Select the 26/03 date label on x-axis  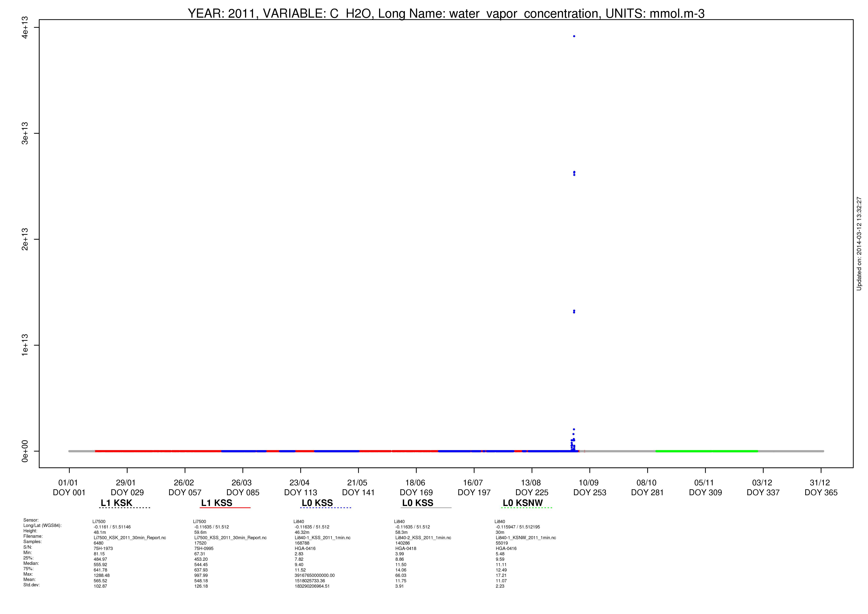pos(242,483)
